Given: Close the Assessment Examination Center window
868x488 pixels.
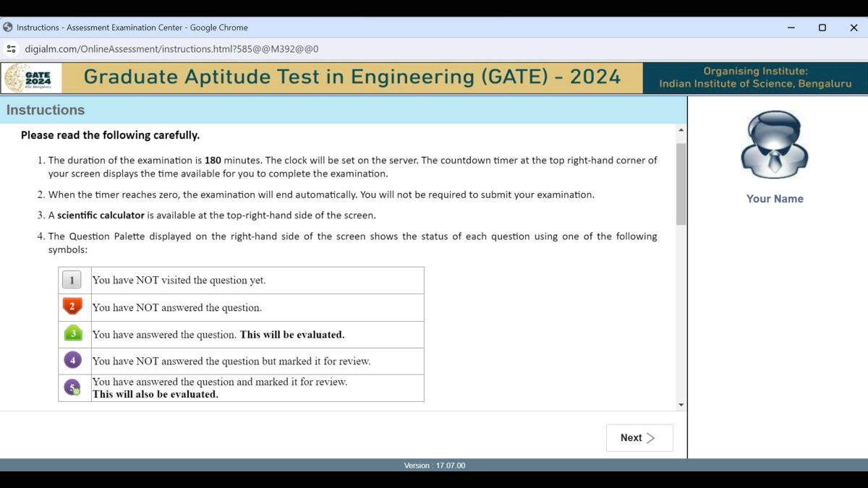Looking at the screenshot, I should (854, 27).
